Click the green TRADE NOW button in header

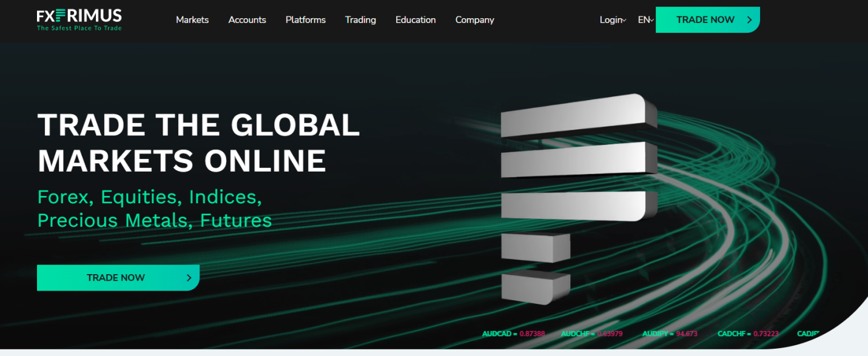[707, 19]
